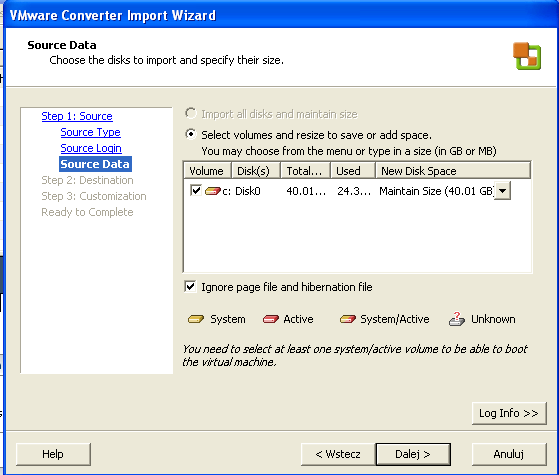The image size is (559, 475).
Task: Select the highlighted 'Source Data' step
Action: (x=95, y=164)
